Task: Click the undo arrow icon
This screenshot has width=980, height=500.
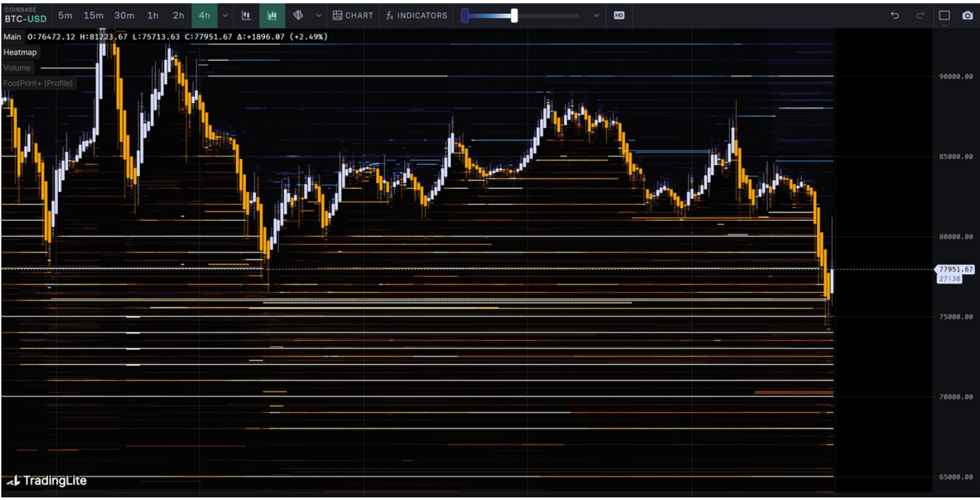Action: [895, 15]
